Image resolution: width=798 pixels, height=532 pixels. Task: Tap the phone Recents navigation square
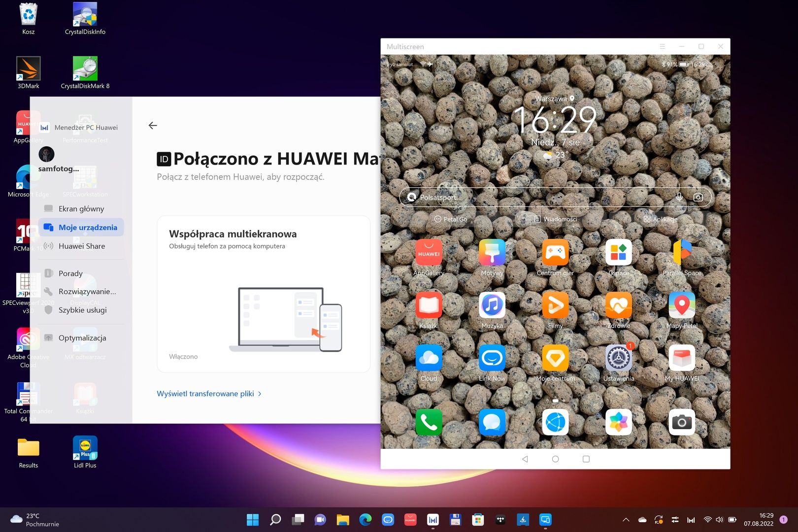(586, 459)
